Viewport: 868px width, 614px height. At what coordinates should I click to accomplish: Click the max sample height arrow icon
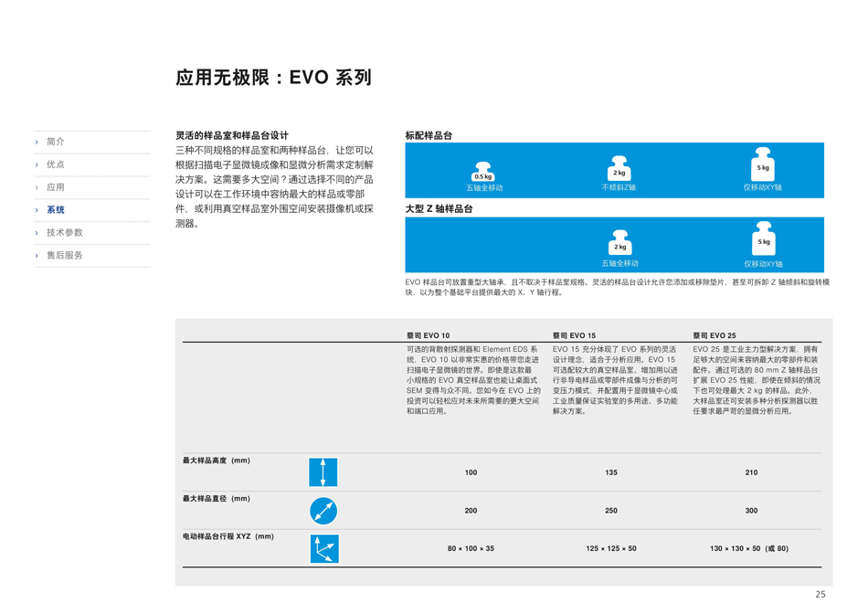323,472
